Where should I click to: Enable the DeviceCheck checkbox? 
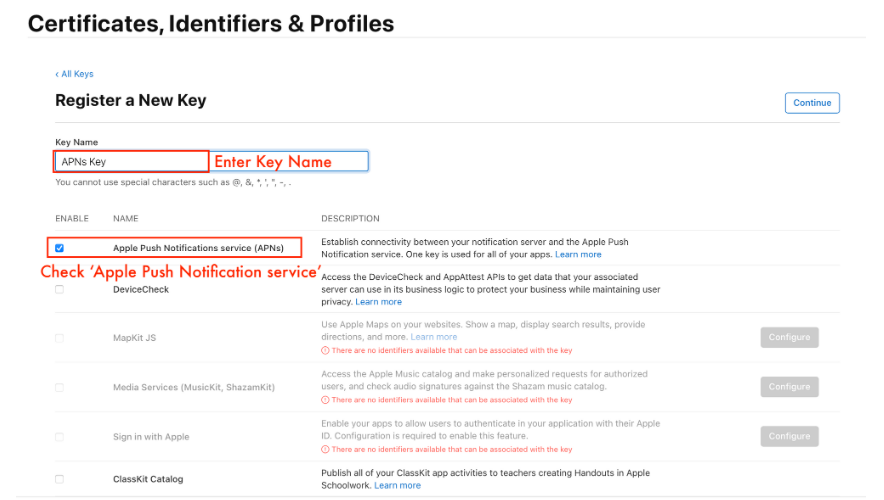60,289
